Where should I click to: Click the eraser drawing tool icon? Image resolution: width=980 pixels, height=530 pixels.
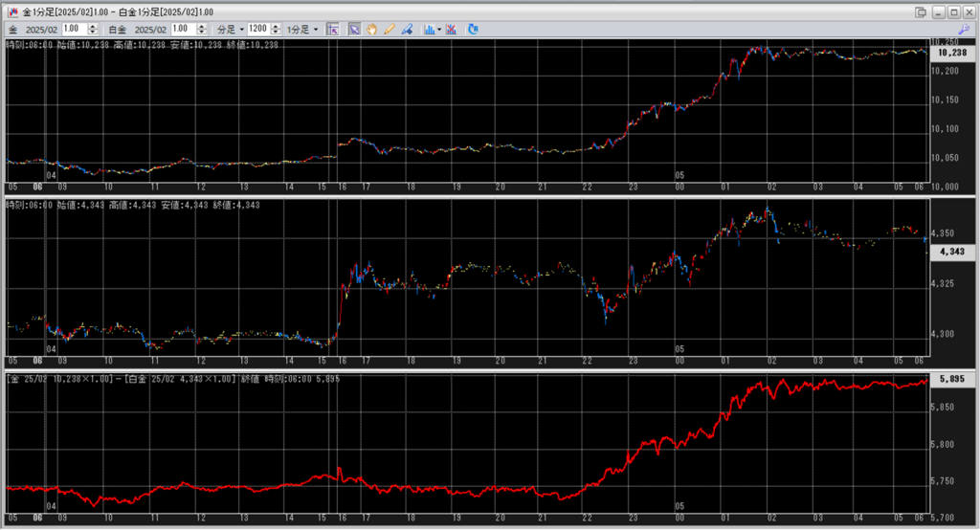coord(408,30)
